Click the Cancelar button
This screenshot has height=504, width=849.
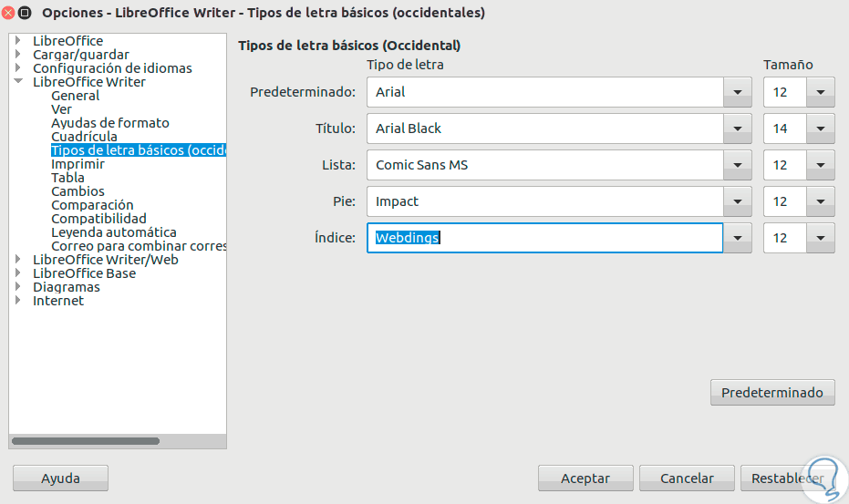(687, 478)
